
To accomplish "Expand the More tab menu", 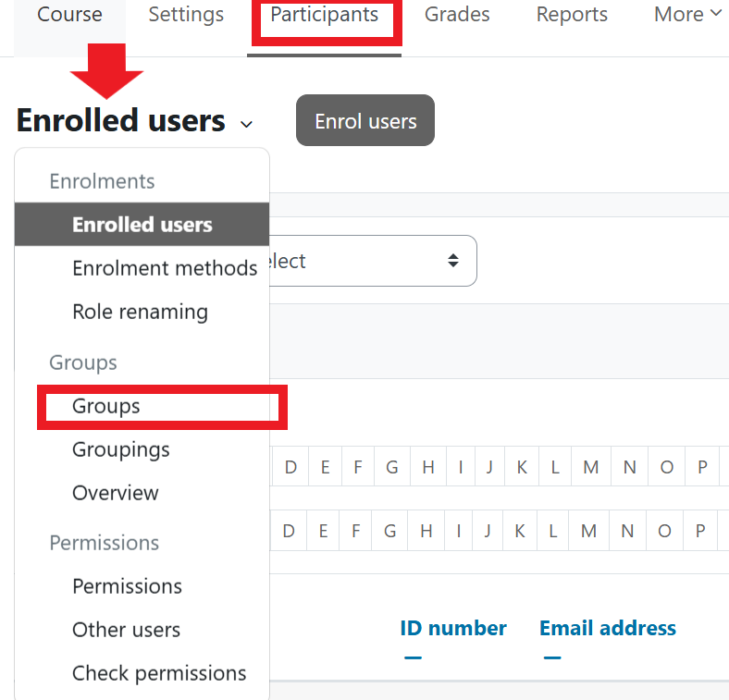I will tap(687, 15).
